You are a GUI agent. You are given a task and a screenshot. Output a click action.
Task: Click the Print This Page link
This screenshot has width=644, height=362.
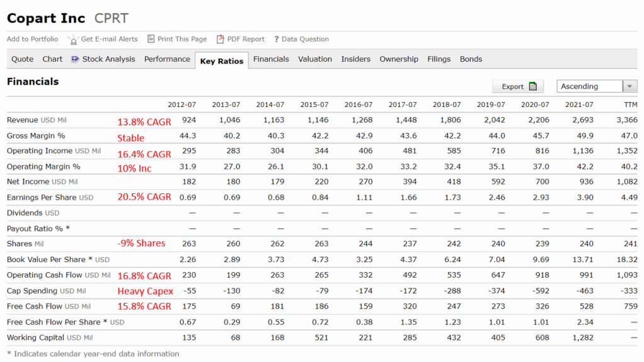coord(182,39)
